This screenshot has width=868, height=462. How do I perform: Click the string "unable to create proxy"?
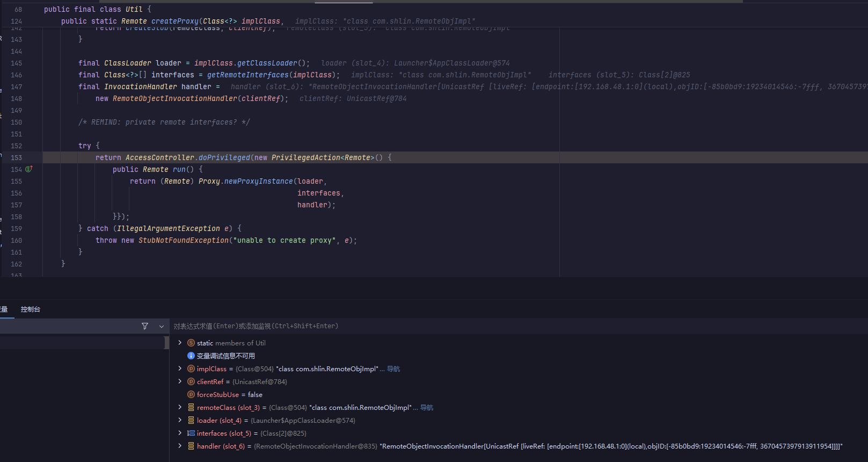pos(285,240)
